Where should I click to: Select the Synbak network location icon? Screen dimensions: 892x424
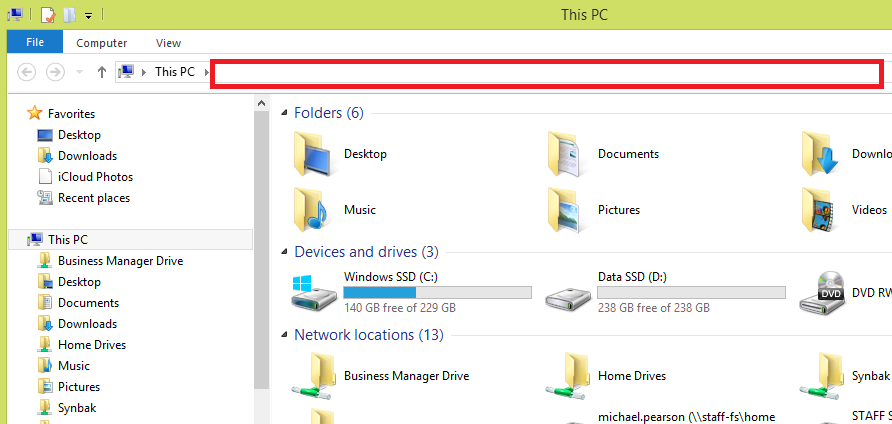tap(820, 374)
